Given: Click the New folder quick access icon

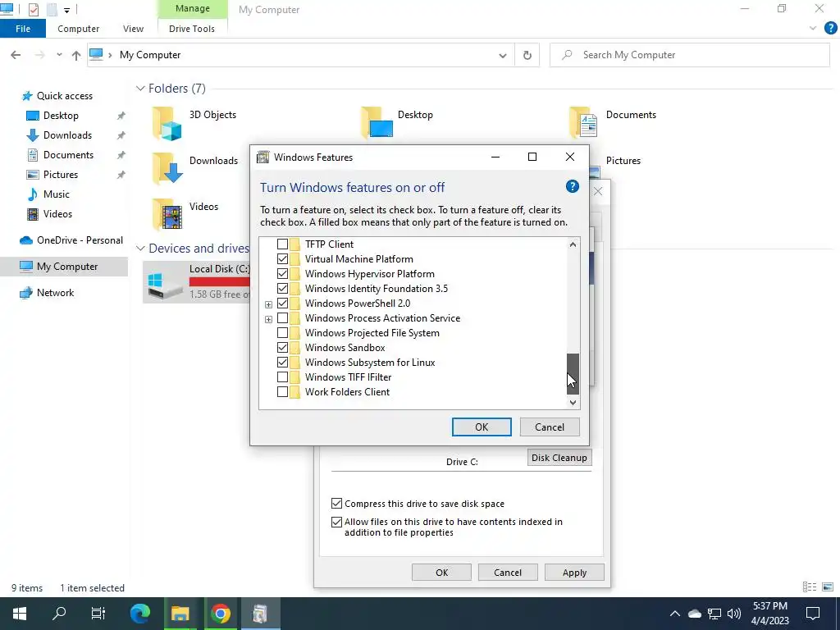Looking at the screenshot, I should click(x=52, y=9).
